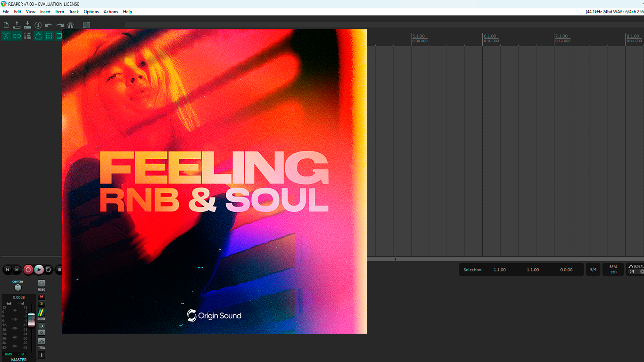Click the REAPER logo in title bar
Image resolution: width=644 pixels, height=362 pixels.
pos(4,4)
